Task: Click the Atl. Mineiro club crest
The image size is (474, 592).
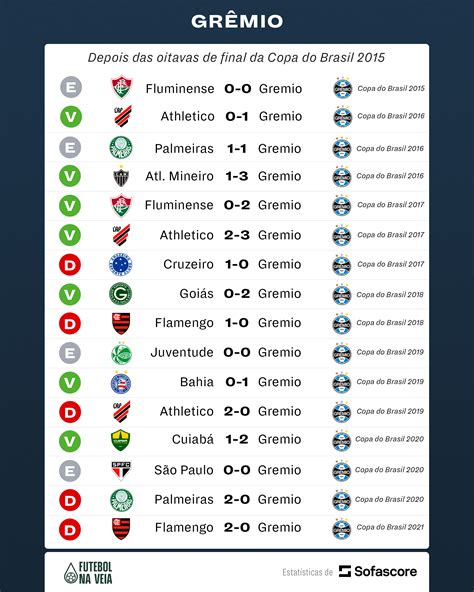Action: [x=121, y=176]
